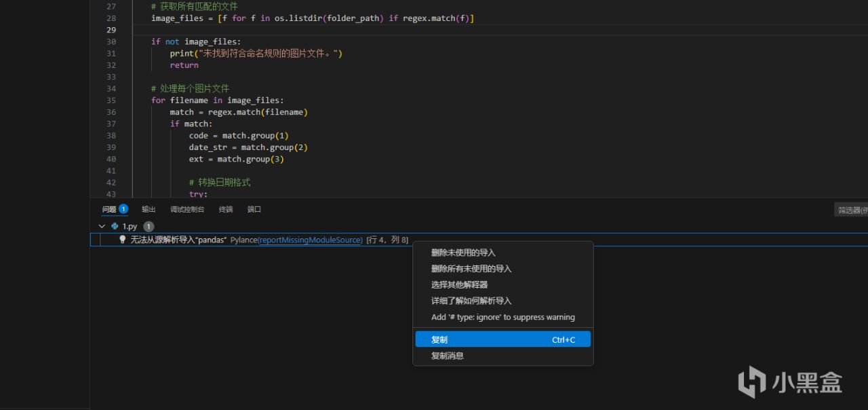Viewport: 868px width, 410px height.
Task: Open 详细了解如何解析导入 menu item
Action: point(471,301)
